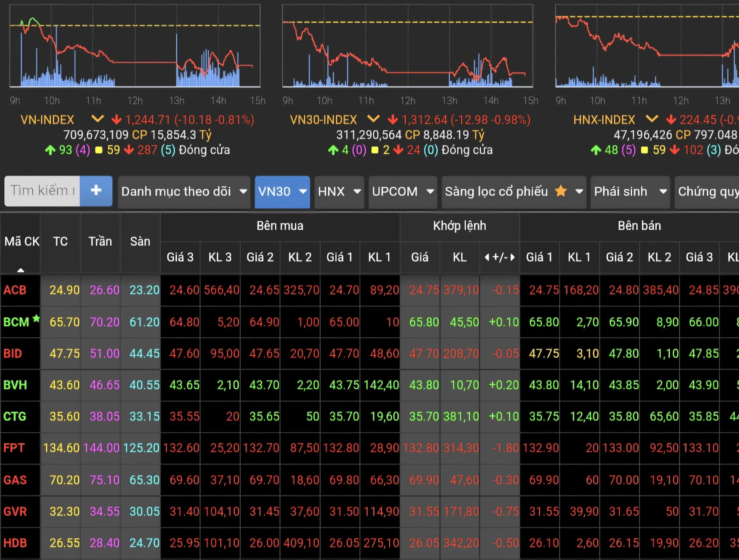Click FPT ceiling price 144.00

point(101,448)
